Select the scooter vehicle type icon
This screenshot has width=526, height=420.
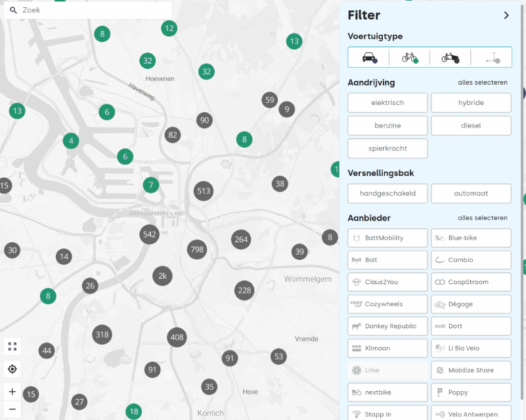pyautogui.click(x=491, y=58)
